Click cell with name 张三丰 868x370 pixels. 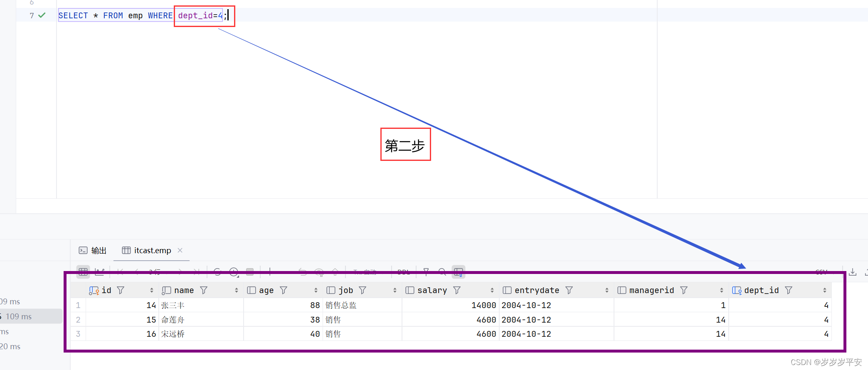click(x=201, y=305)
